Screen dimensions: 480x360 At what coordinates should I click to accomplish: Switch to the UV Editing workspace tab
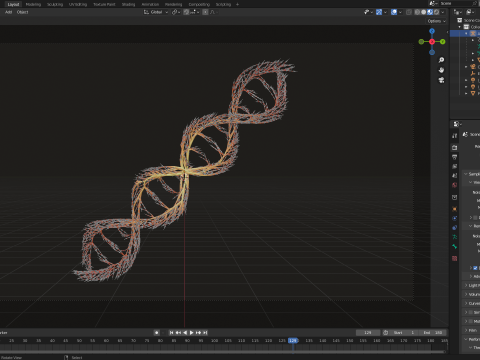tap(78, 4)
